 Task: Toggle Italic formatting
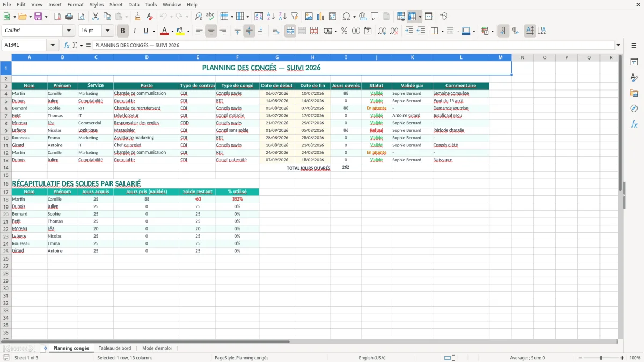point(135,31)
